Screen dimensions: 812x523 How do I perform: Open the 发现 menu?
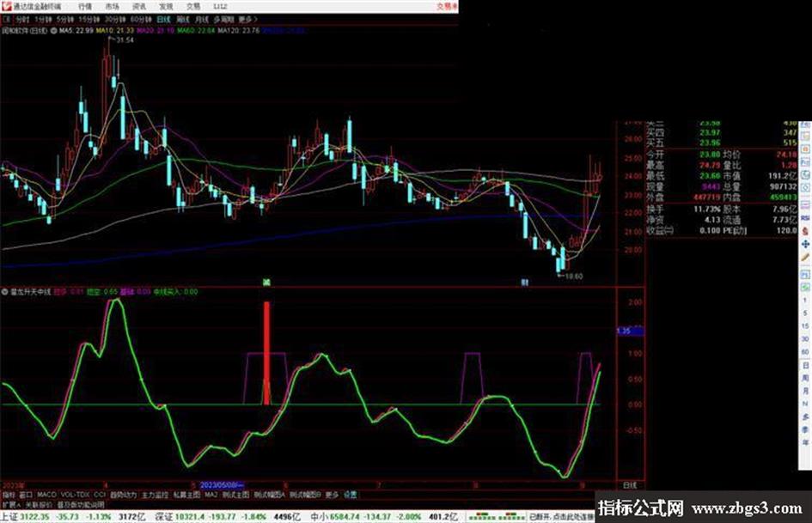tap(166, 7)
